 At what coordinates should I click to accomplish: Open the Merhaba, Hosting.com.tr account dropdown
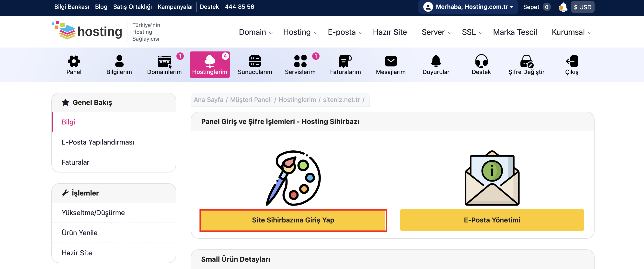pos(468,7)
